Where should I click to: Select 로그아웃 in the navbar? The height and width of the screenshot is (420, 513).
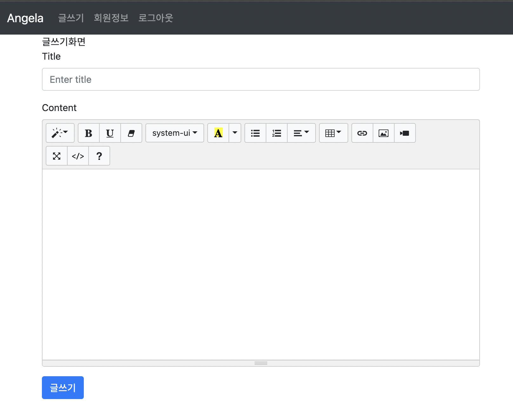pyautogui.click(x=156, y=18)
